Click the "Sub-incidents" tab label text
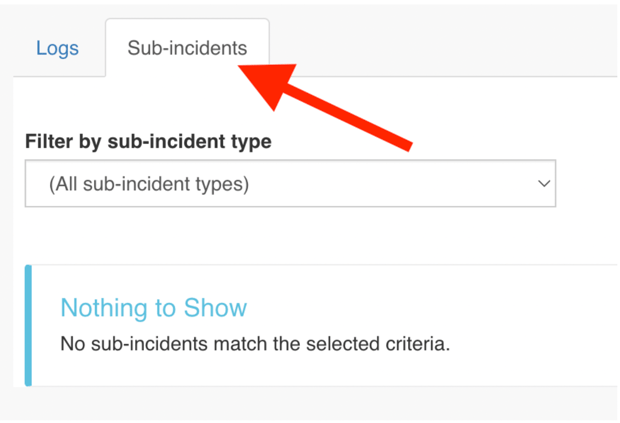This screenshot has width=620, height=423. pos(187,48)
